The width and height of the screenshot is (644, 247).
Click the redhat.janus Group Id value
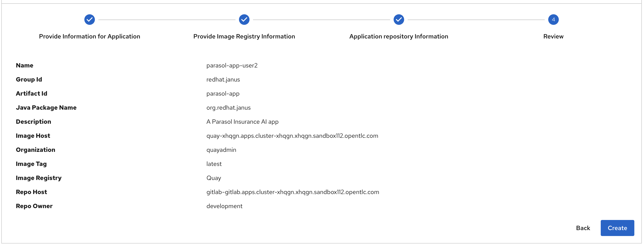point(223,80)
